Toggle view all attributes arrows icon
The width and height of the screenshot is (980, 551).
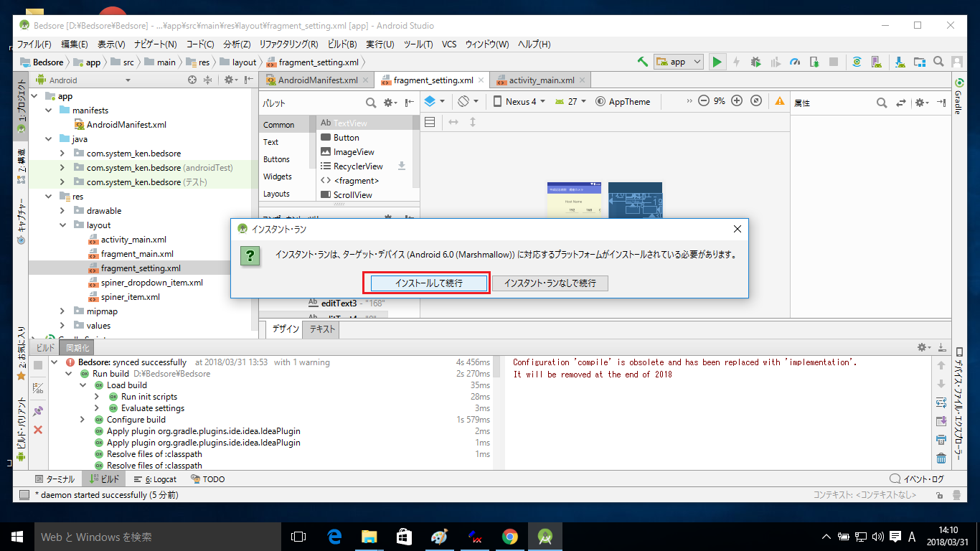pyautogui.click(x=902, y=103)
